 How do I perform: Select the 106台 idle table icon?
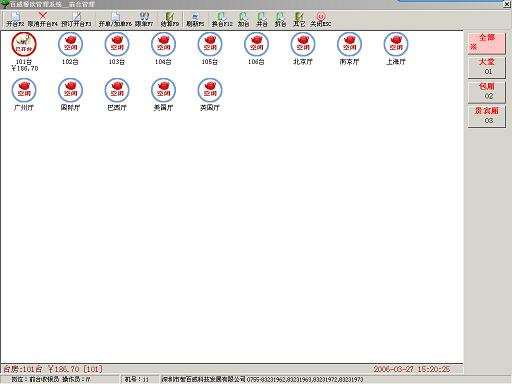click(256, 44)
